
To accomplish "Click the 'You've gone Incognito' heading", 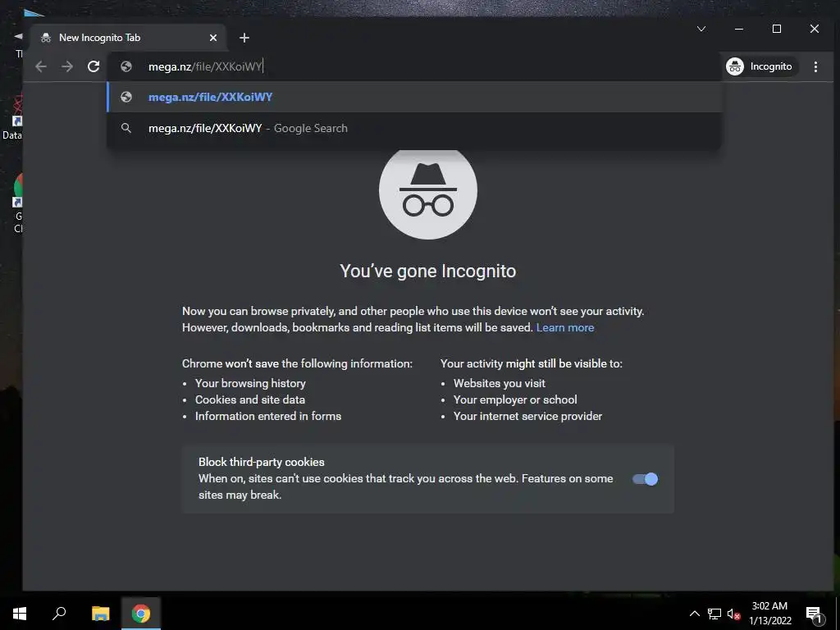I will [428, 271].
